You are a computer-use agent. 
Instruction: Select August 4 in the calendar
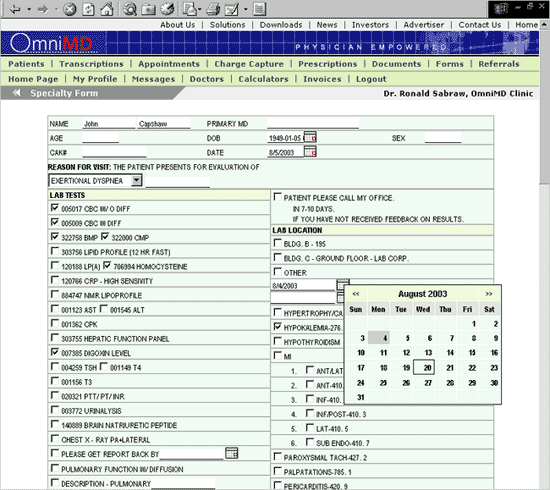click(x=378, y=338)
